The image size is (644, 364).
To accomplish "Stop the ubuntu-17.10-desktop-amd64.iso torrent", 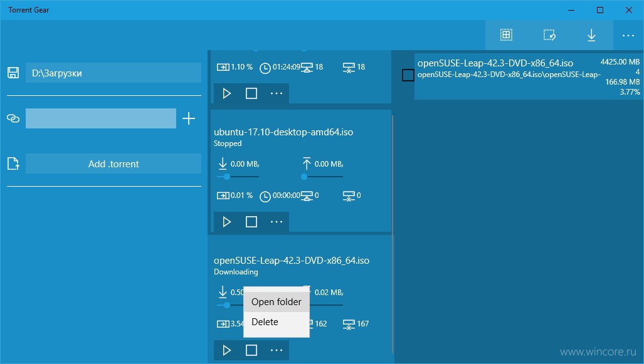I will tap(251, 222).
